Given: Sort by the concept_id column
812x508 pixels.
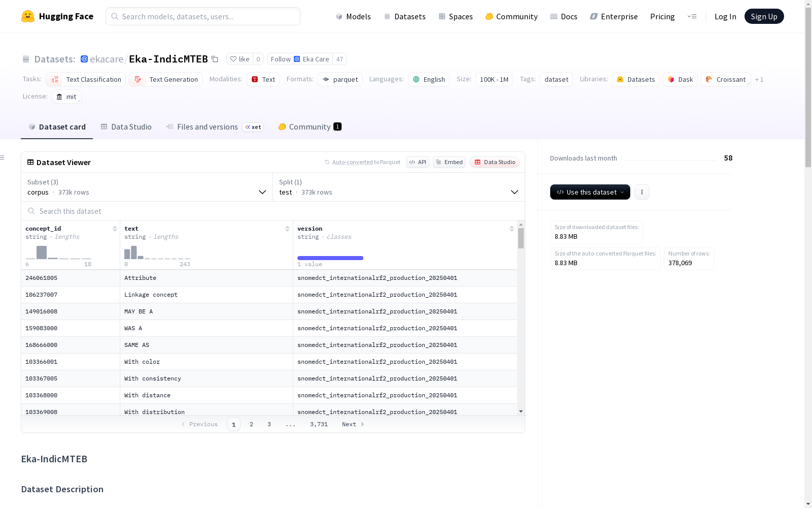Looking at the screenshot, I should 115,229.
